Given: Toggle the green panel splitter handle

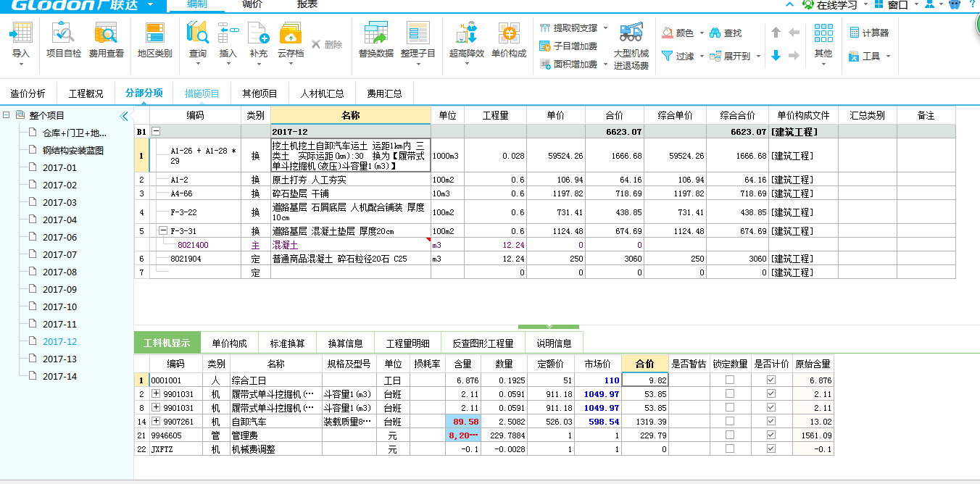Looking at the screenshot, I should click(x=549, y=327).
